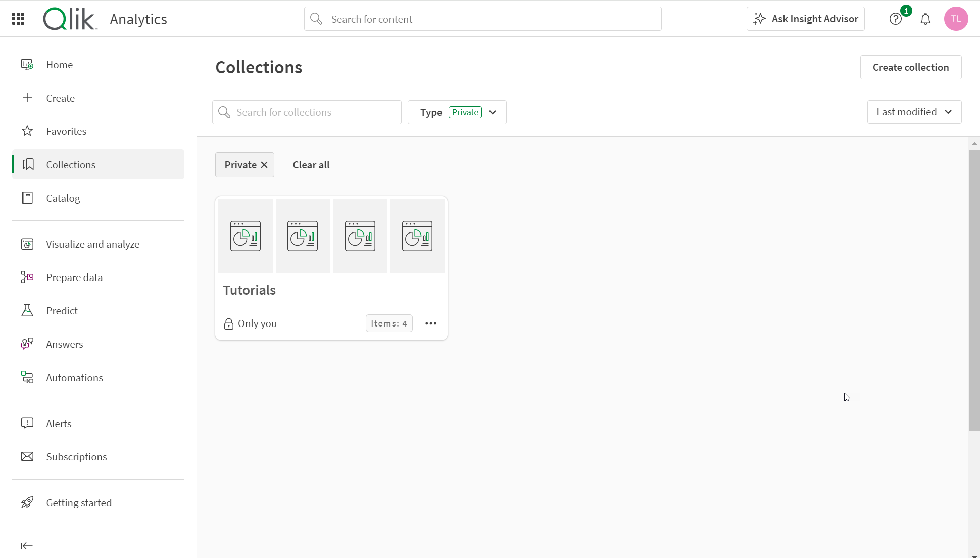Open the Automations section

coord(74,377)
